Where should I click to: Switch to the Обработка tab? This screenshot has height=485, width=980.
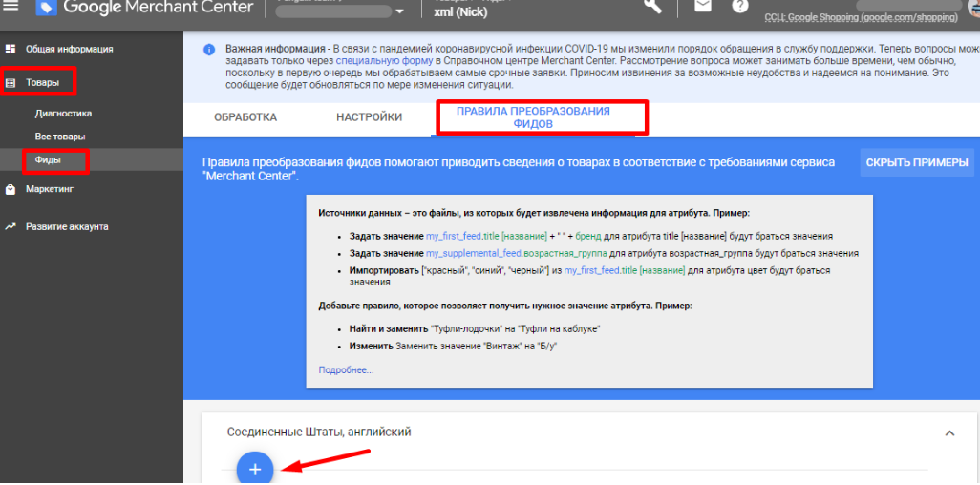coord(245,117)
